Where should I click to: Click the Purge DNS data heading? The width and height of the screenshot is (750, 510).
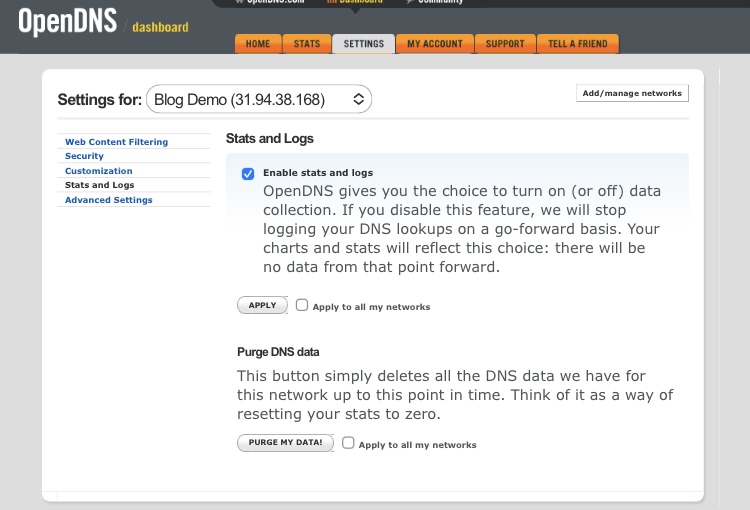pos(278,352)
